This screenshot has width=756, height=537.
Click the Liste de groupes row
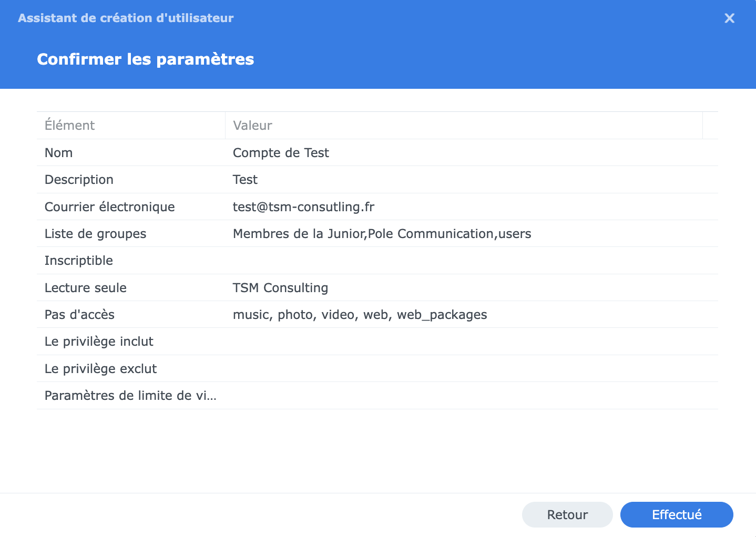click(x=377, y=234)
